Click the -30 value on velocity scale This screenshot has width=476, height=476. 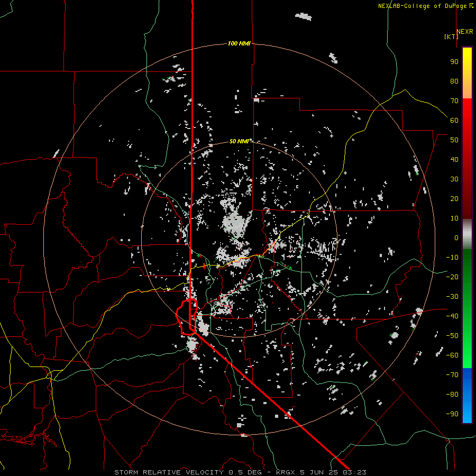coord(452,297)
